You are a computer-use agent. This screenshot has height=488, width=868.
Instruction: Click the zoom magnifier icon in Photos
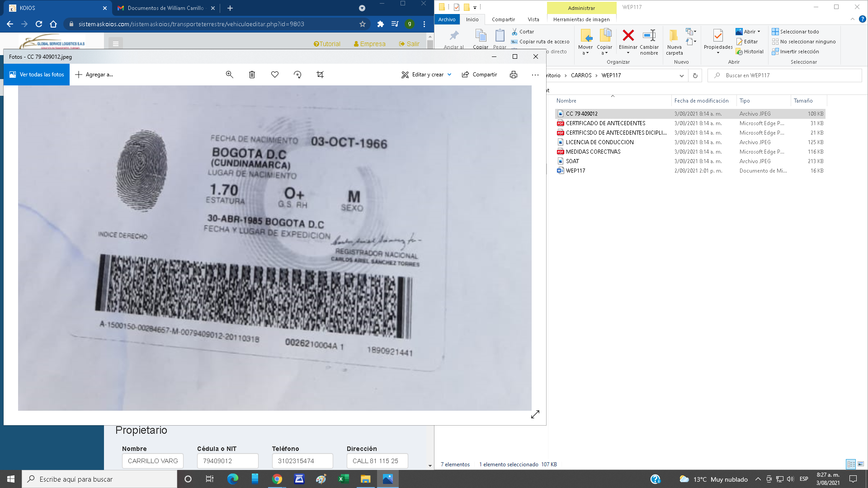pyautogui.click(x=229, y=75)
